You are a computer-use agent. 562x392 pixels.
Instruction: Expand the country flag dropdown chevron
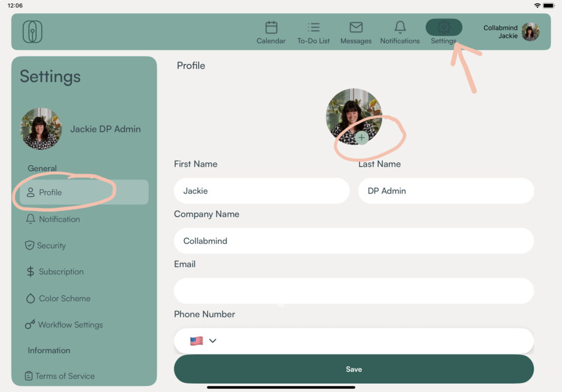(x=212, y=340)
